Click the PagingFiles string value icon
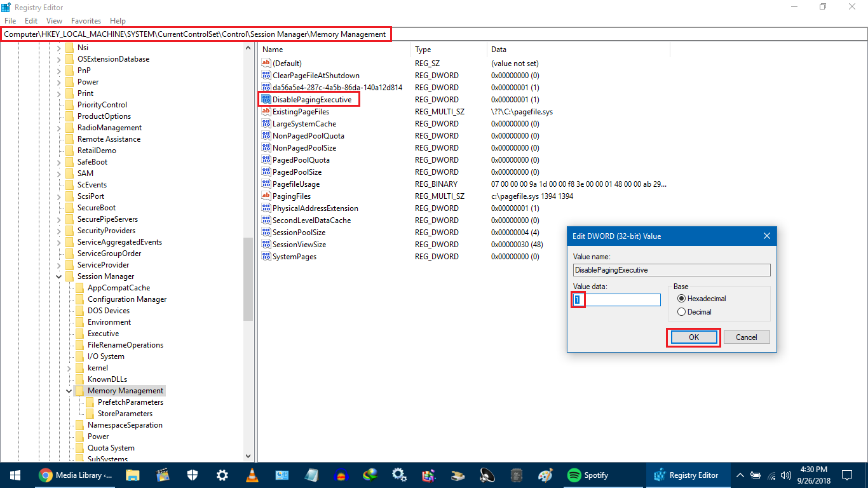Viewport: 868px width, 488px height. 266,196
